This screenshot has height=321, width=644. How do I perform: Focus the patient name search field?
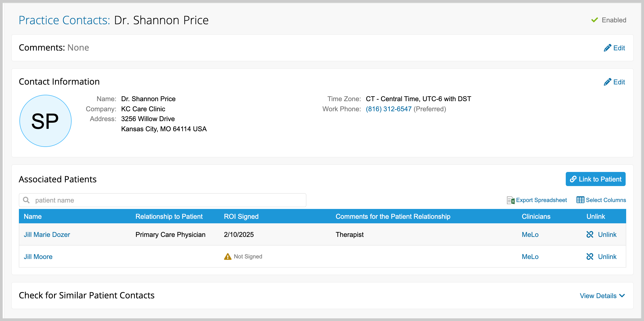[x=163, y=200]
